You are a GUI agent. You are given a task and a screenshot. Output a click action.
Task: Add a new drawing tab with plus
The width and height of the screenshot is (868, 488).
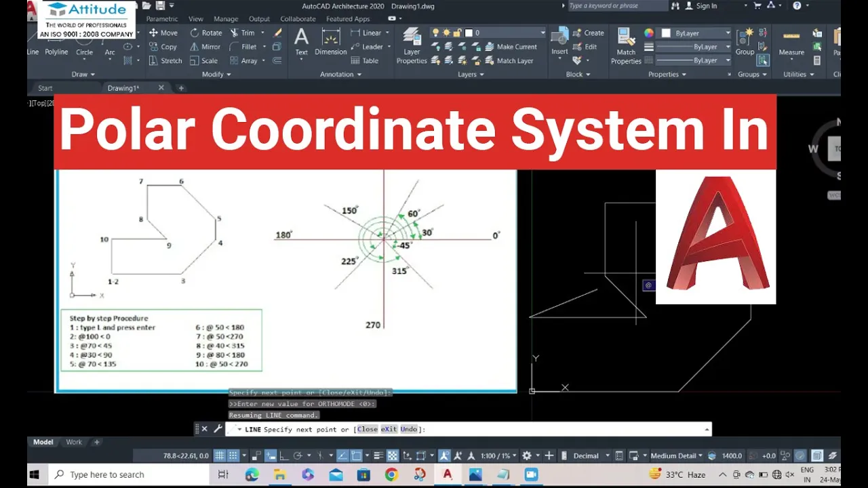coord(181,88)
